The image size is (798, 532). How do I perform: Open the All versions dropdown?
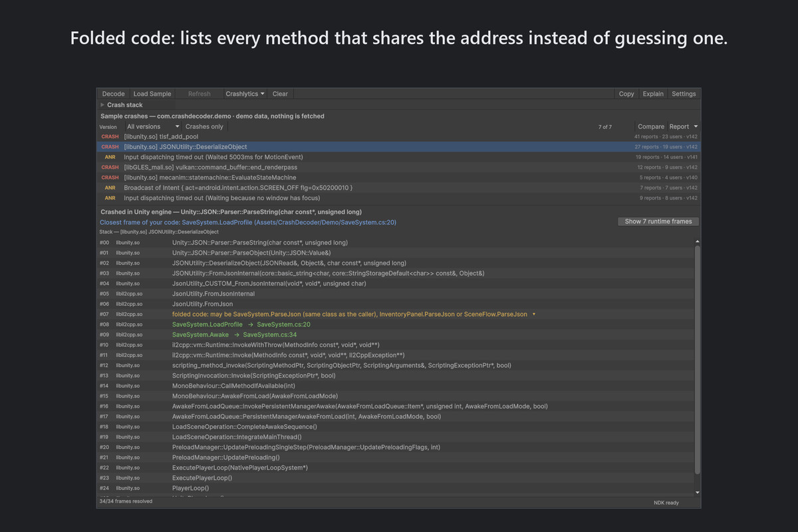(x=153, y=126)
